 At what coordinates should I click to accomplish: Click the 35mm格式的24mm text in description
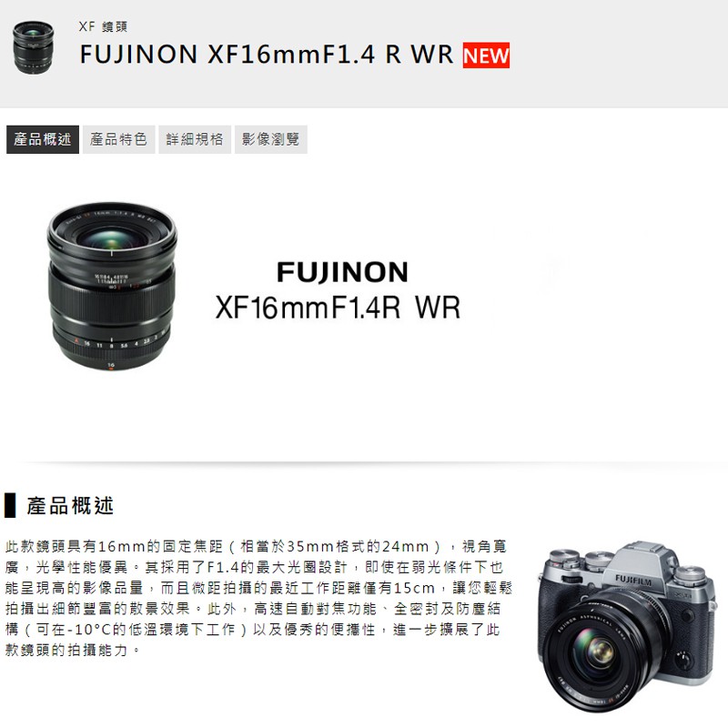[x=358, y=547]
